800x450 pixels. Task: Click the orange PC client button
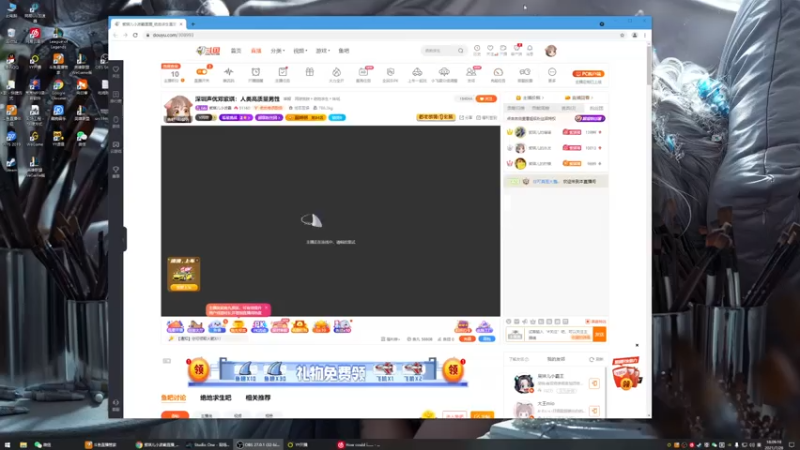tap(588, 73)
